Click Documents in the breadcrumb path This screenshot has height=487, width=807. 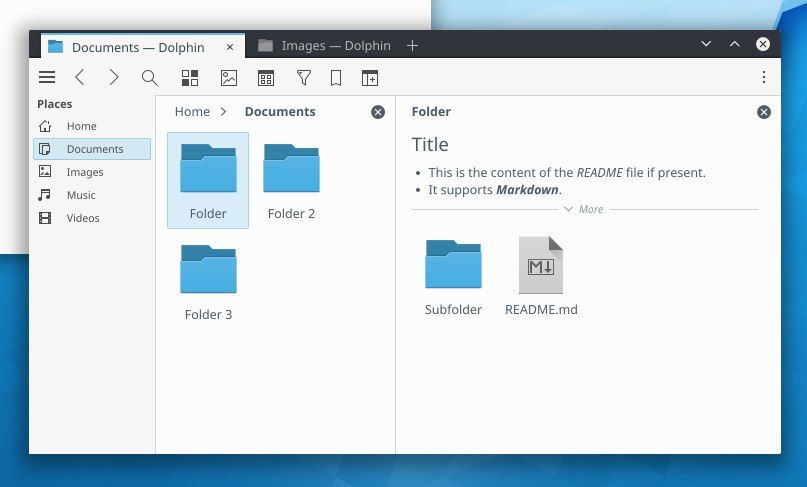coord(280,112)
